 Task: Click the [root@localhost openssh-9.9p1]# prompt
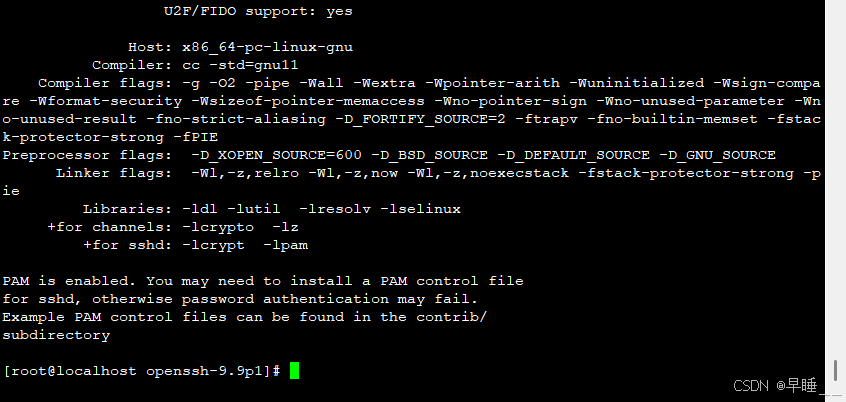[141, 371]
